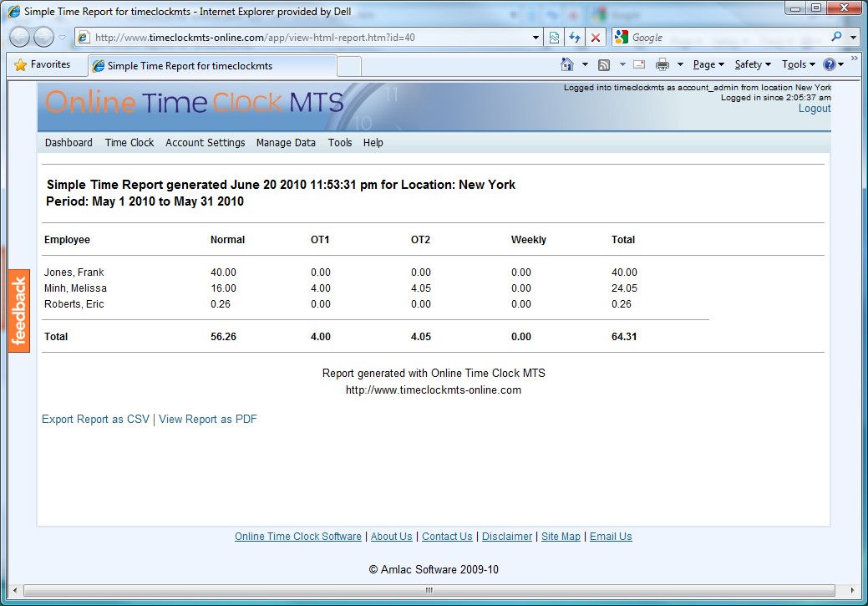Click the Refresh page icon
The image size is (868, 606).
coord(575,38)
